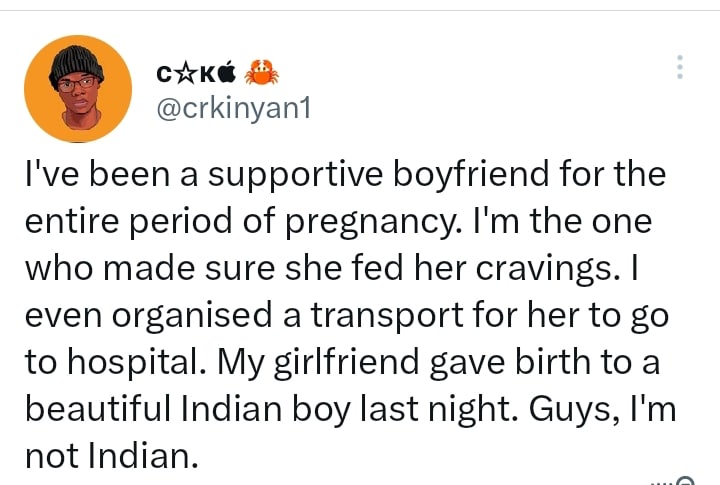The width and height of the screenshot is (720, 485).
Task: Click the crab emoji beside the display name
Action: click(261, 73)
